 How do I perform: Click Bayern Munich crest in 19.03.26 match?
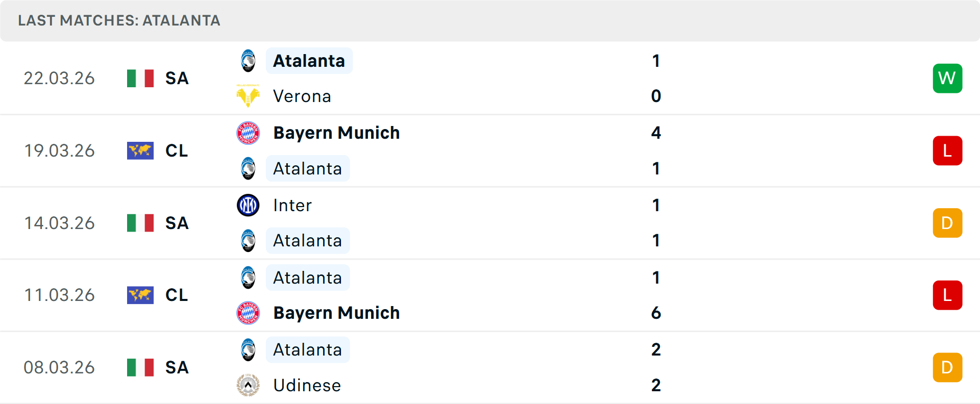(248, 133)
